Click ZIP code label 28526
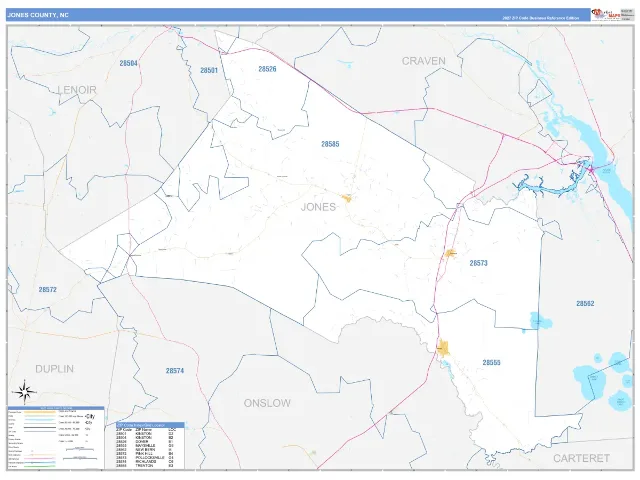The width and height of the screenshot is (640, 480). pos(267,69)
